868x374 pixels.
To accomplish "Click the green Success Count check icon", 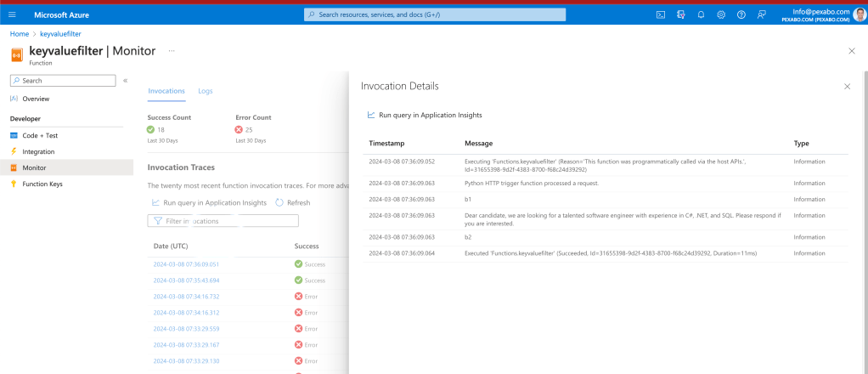I will point(150,130).
